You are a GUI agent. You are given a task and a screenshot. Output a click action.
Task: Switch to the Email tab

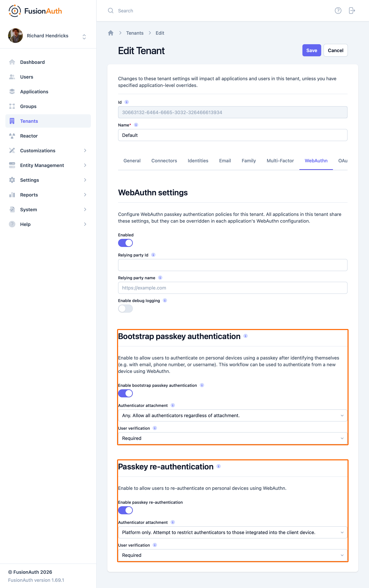(x=225, y=161)
